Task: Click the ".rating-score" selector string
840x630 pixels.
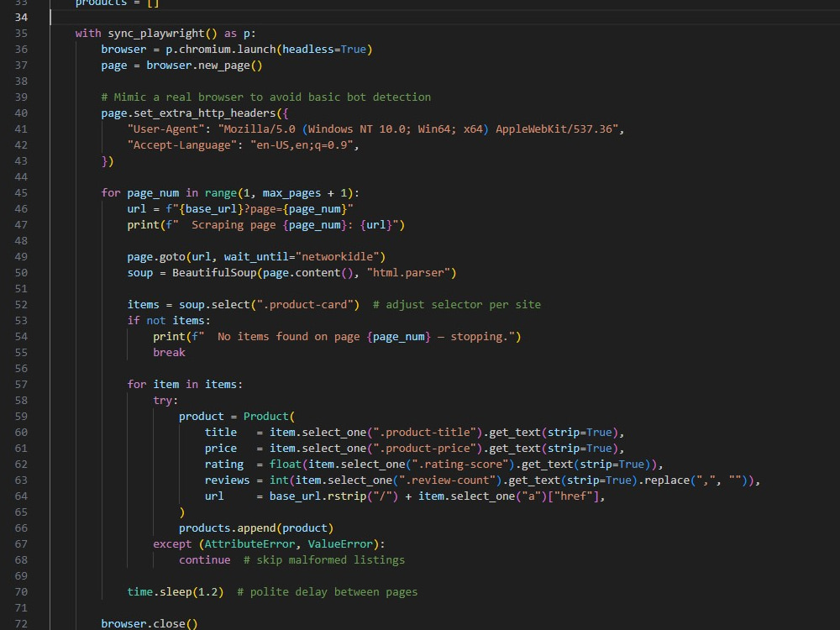Action: pos(460,465)
